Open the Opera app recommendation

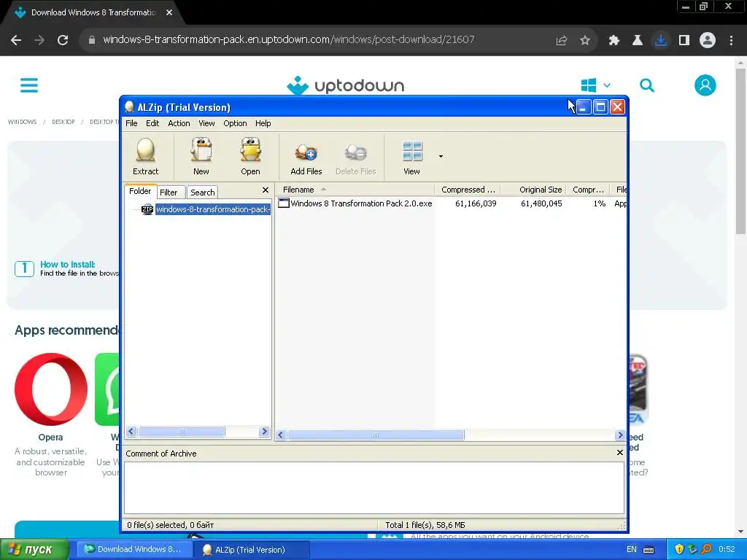click(x=51, y=389)
